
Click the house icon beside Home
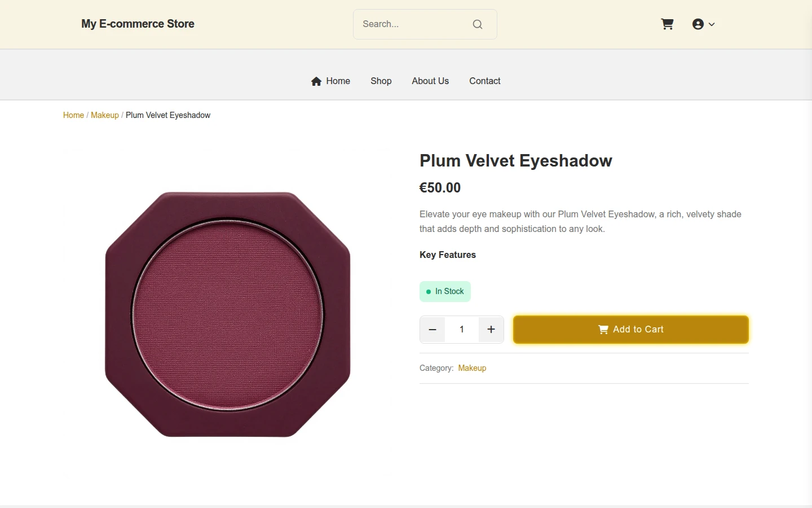click(316, 81)
